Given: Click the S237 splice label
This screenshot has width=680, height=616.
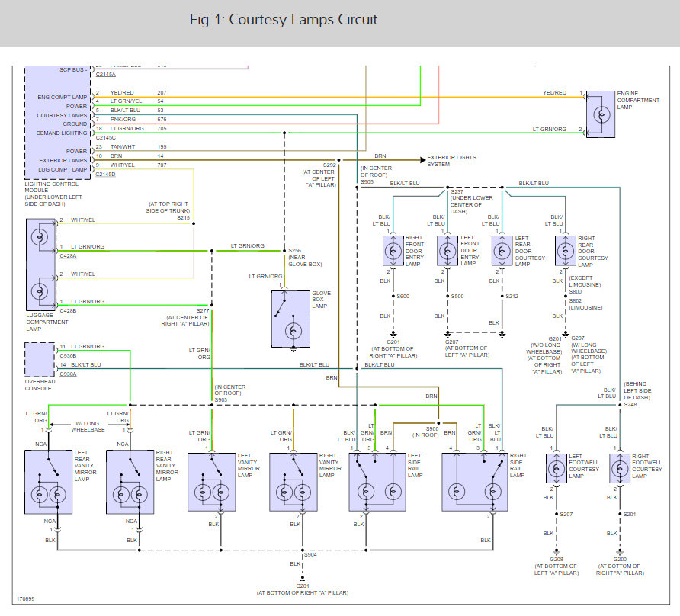Looking at the screenshot, I should (457, 191).
